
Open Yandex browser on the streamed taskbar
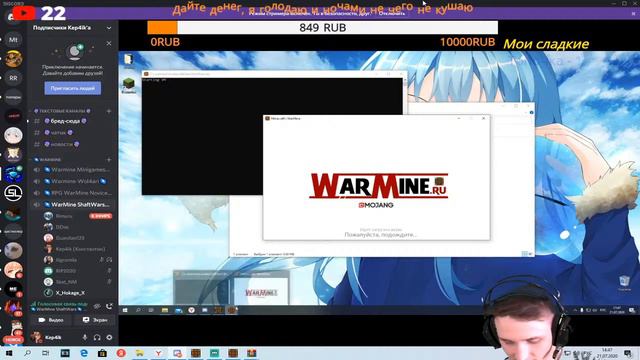click(191, 310)
